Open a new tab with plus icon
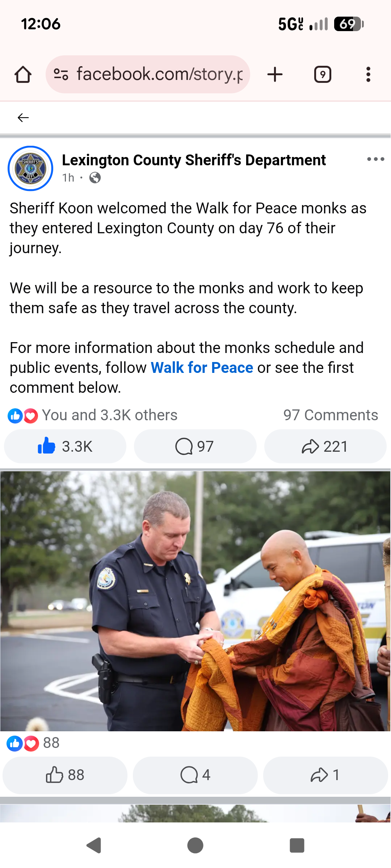The width and height of the screenshot is (391, 868). [x=275, y=75]
